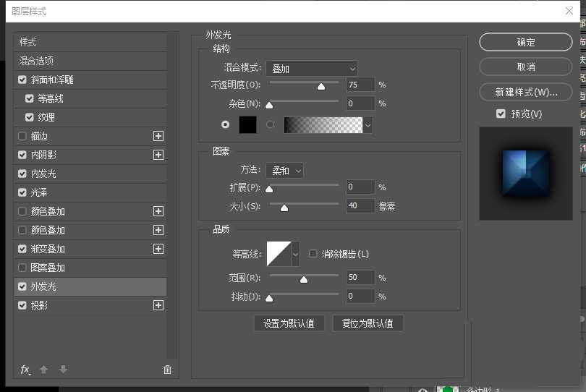
Task: Click the trash delete effect icon
Action: click(x=167, y=370)
